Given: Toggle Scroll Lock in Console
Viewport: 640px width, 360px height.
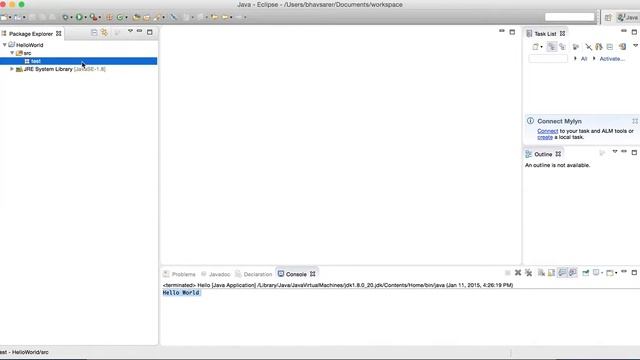Looking at the screenshot, I should point(551,273).
